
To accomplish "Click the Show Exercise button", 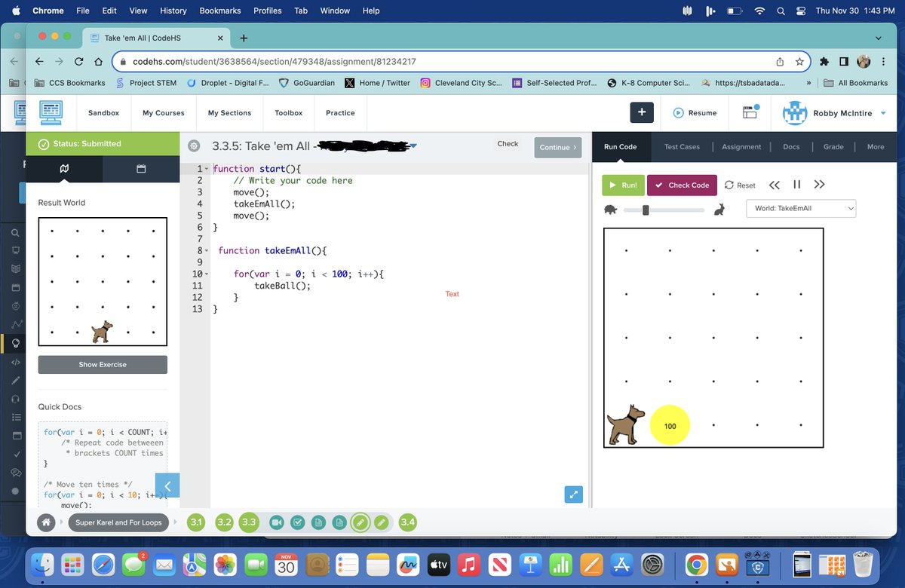I will pos(103,365).
